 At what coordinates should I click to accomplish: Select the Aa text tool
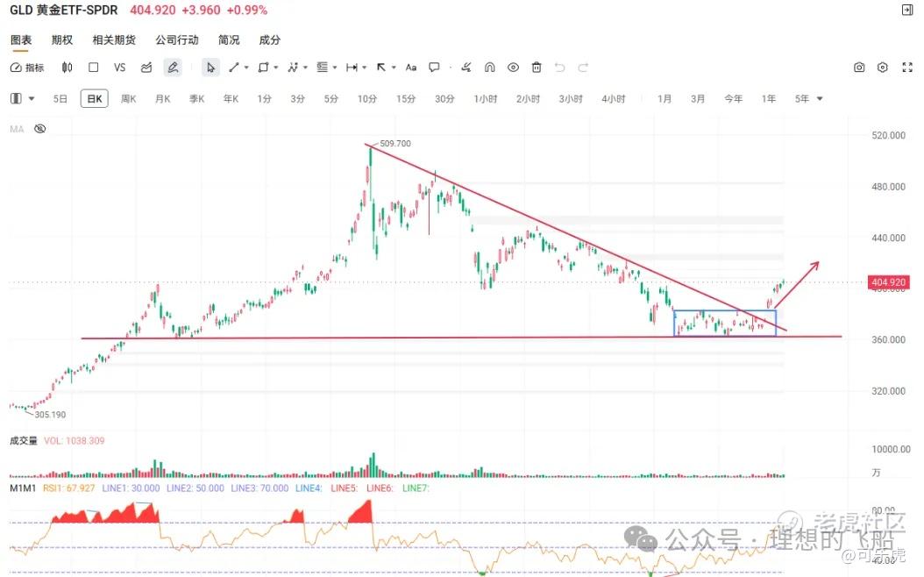(x=411, y=68)
